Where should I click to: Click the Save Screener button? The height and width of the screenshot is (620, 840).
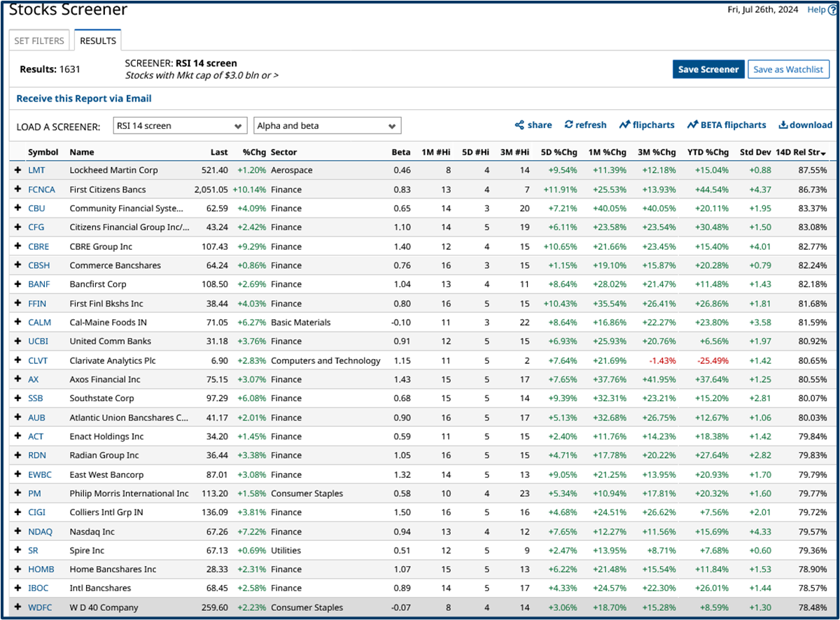click(x=708, y=69)
